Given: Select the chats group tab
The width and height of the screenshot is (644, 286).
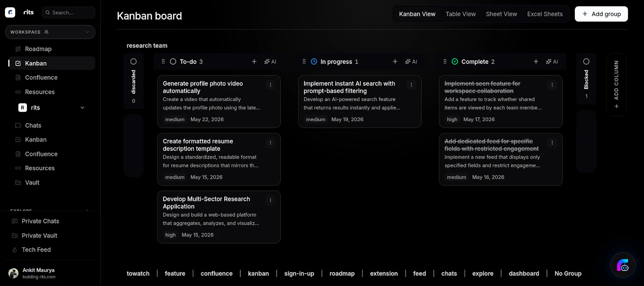Looking at the screenshot, I should click(x=449, y=274).
